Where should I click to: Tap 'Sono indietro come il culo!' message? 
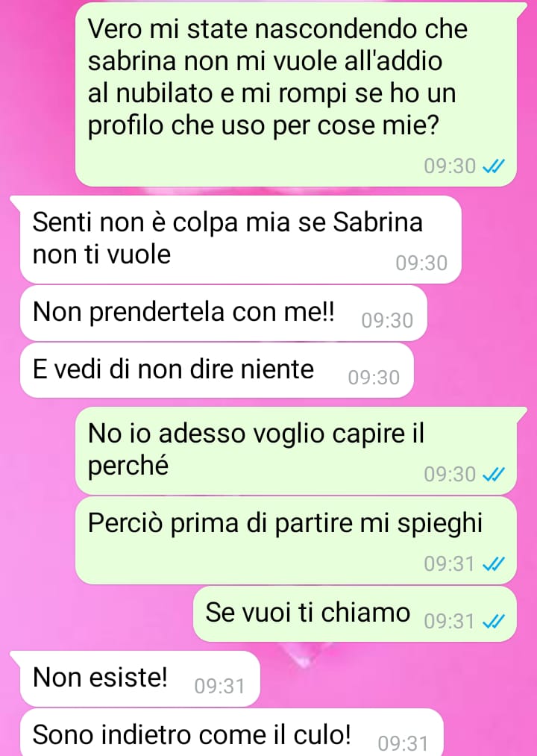coord(231,732)
